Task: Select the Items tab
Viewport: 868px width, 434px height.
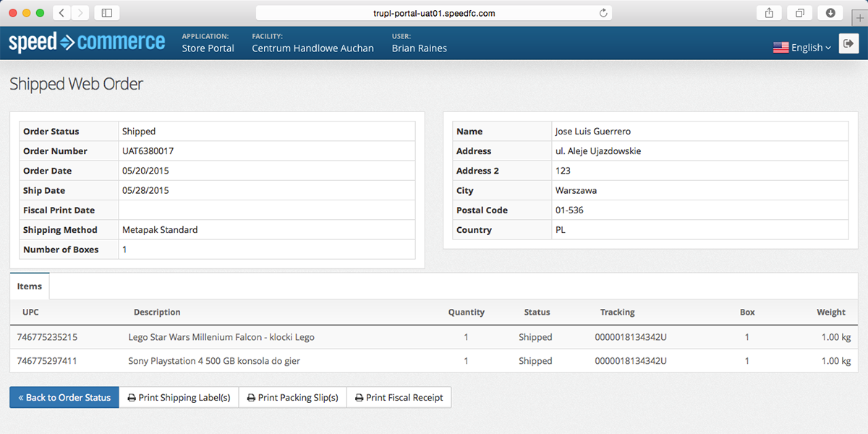Action: pyautogui.click(x=30, y=286)
